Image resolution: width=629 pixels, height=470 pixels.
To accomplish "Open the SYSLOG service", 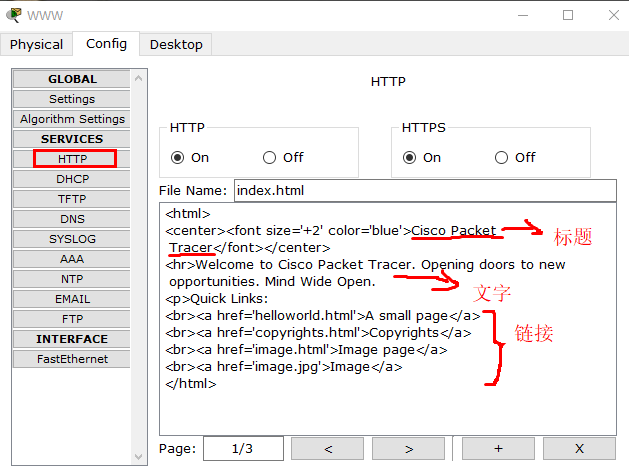I will tap(72, 239).
